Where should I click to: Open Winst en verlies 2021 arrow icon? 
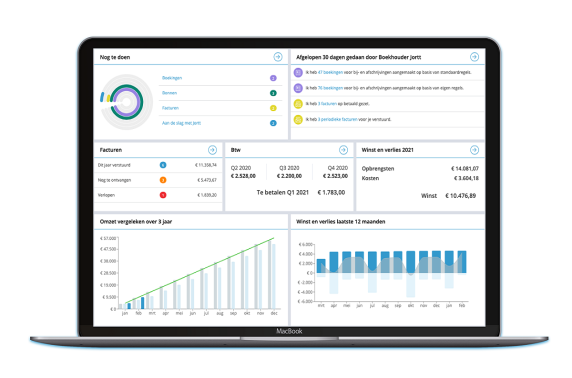pyautogui.click(x=474, y=150)
